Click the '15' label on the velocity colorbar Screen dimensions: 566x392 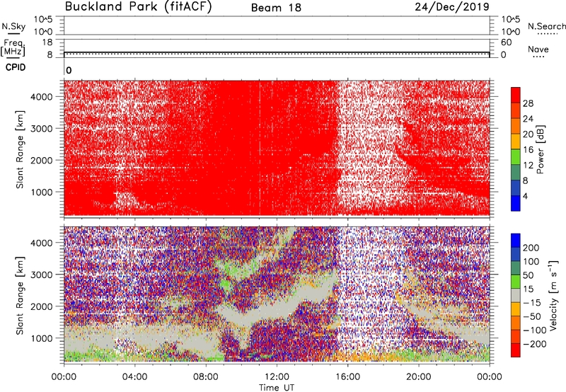coord(528,289)
